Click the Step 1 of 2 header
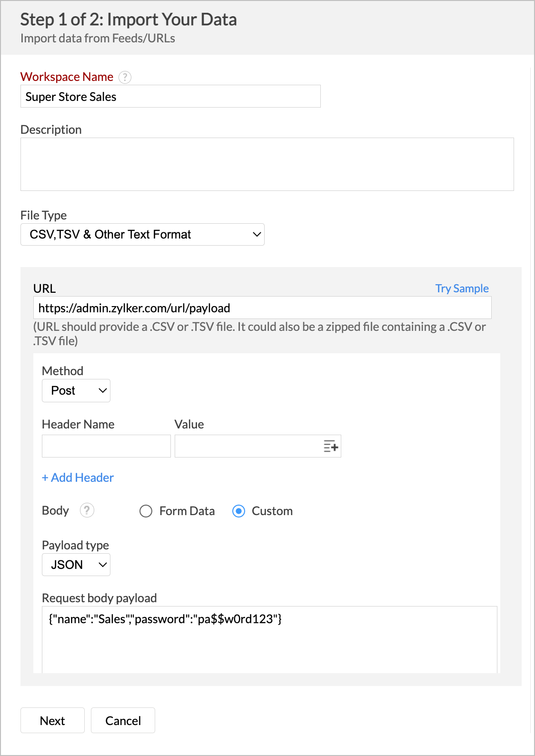This screenshot has width=535, height=756. [x=129, y=20]
